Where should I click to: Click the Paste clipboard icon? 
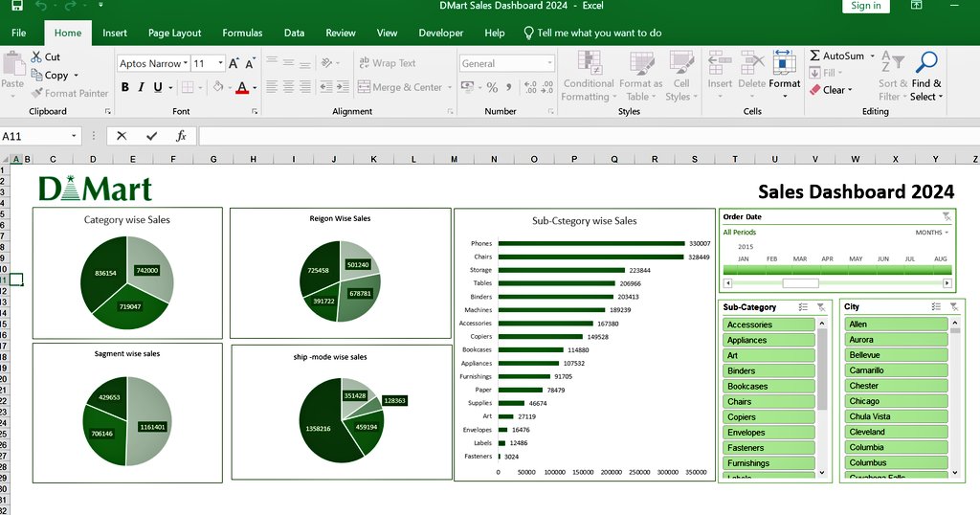tap(11, 64)
